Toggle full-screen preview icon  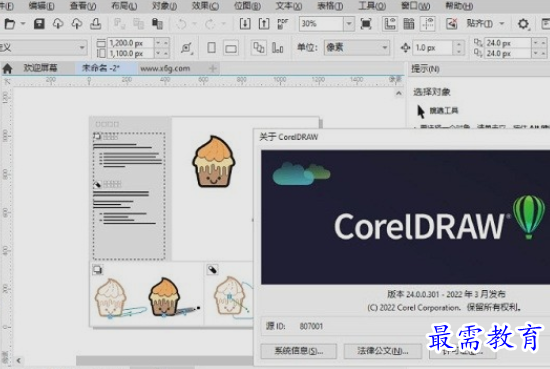(x=366, y=24)
